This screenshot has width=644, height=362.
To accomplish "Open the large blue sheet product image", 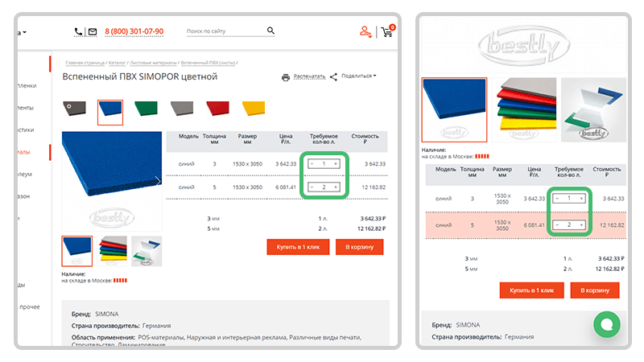I will pyautogui.click(x=112, y=181).
